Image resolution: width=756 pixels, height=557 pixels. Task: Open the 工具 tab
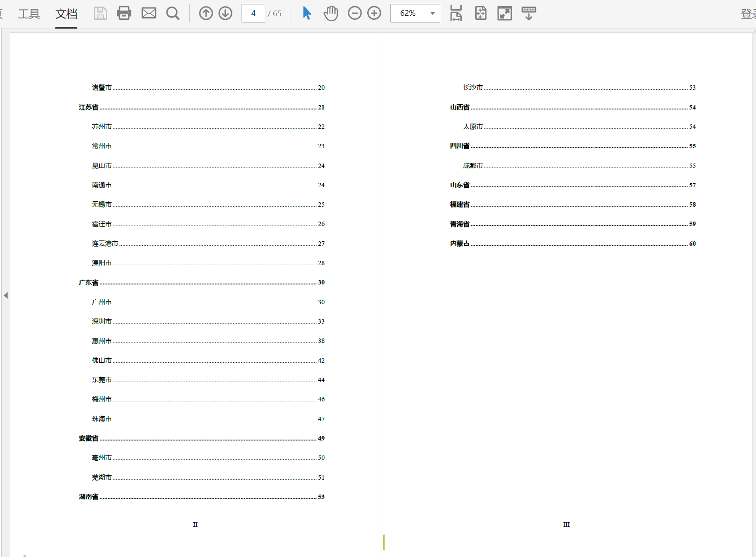pyautogui.click(x=29, y=14)
